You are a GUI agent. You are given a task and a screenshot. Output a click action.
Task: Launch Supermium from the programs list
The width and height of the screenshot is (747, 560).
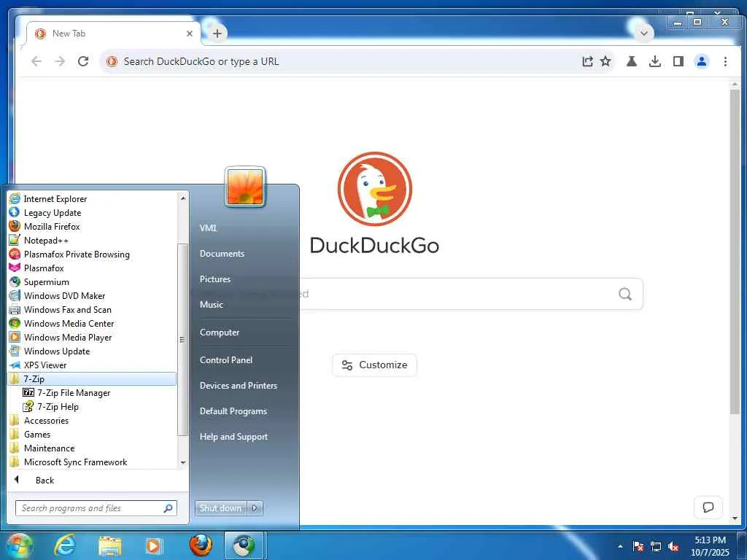(x=93, y=282)
